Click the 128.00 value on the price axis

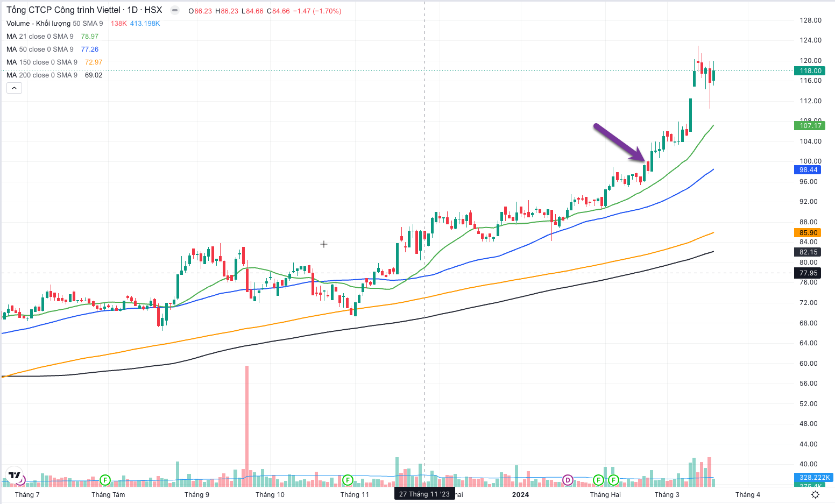(x=810, y=20)
